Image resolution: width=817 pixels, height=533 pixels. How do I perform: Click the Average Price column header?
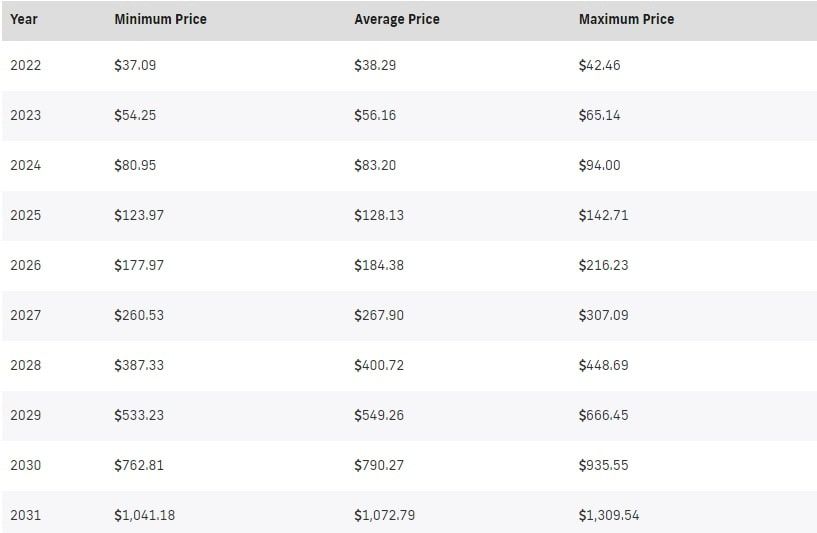point(397,19)
